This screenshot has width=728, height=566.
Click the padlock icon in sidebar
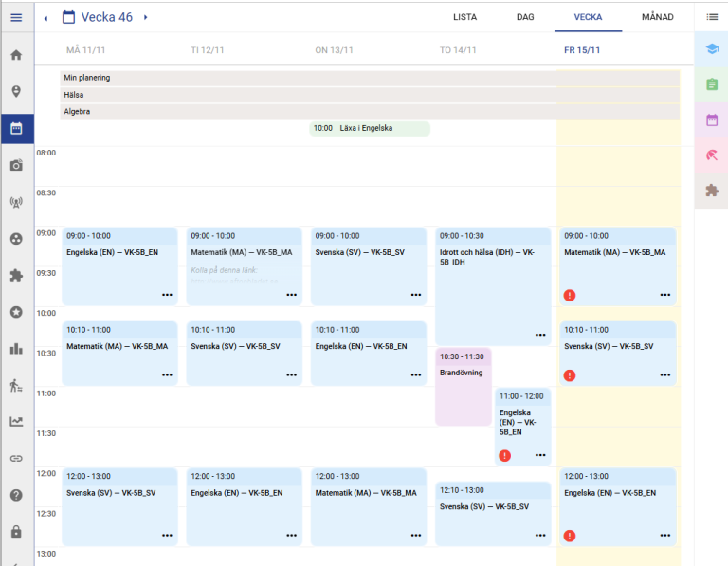16,532
